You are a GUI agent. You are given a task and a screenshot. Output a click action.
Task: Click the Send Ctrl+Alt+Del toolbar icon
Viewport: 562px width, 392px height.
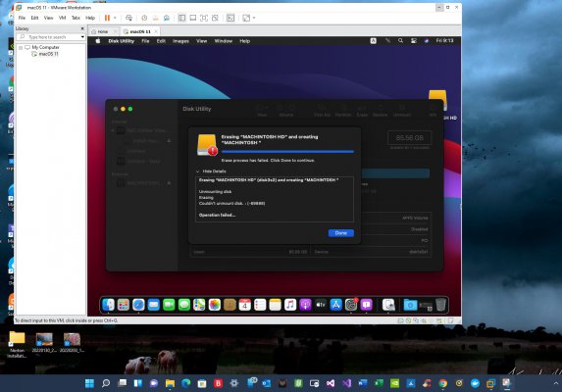pyautogui.click(x=129, y=18)
